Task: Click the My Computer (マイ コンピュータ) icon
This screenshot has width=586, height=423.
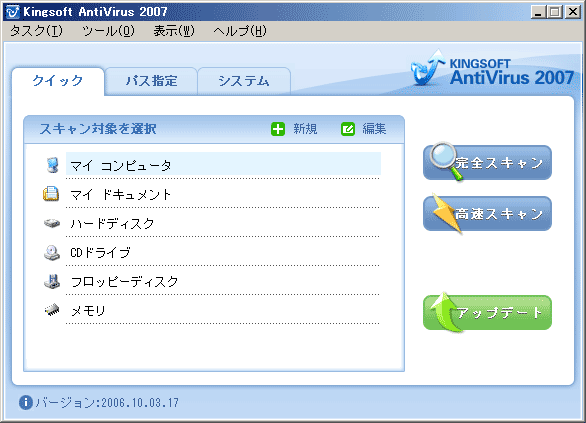Action: point(52,165)
